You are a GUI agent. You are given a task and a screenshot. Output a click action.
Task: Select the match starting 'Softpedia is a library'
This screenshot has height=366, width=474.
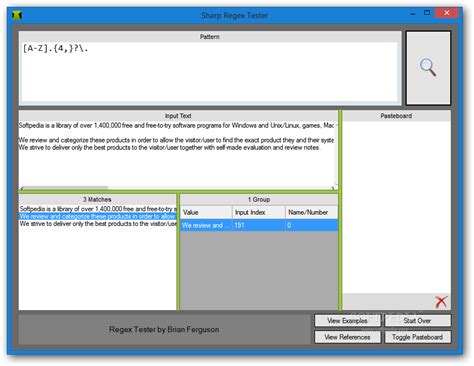98,209
